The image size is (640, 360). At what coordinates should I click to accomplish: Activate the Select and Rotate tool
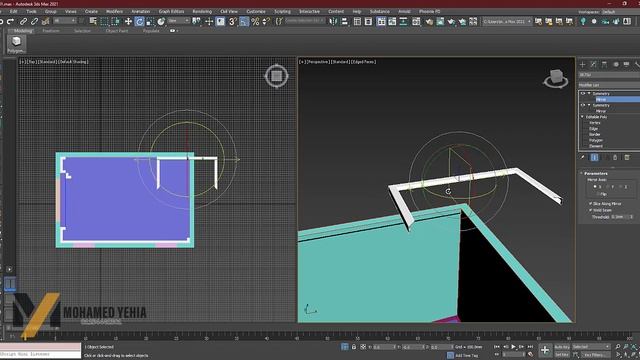pos(139,21)
